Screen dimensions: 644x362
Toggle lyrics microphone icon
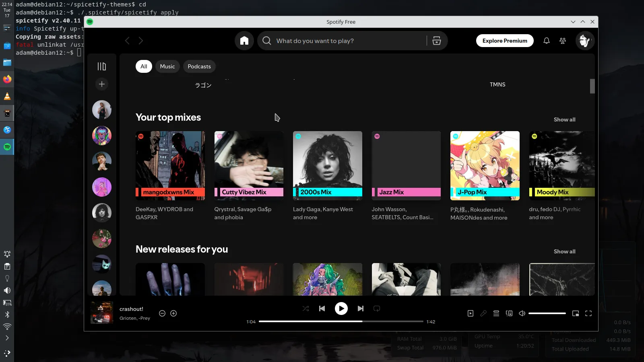483,313
